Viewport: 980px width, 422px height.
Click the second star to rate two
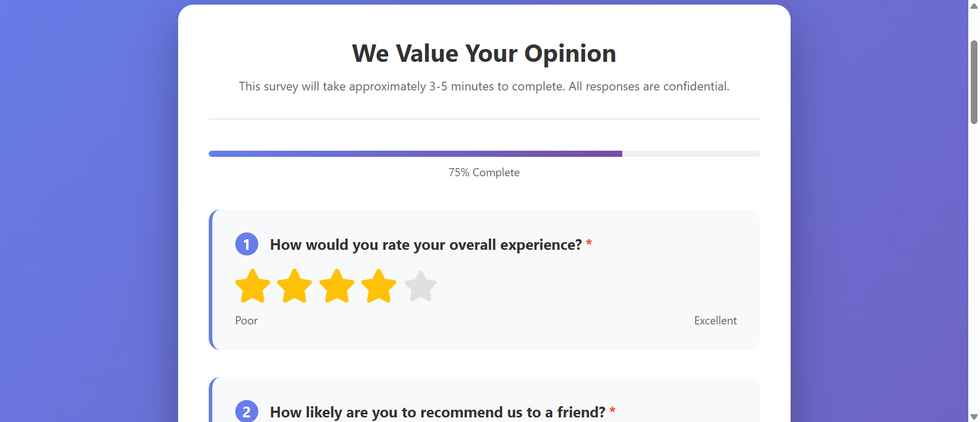click(x=295, y=286)
